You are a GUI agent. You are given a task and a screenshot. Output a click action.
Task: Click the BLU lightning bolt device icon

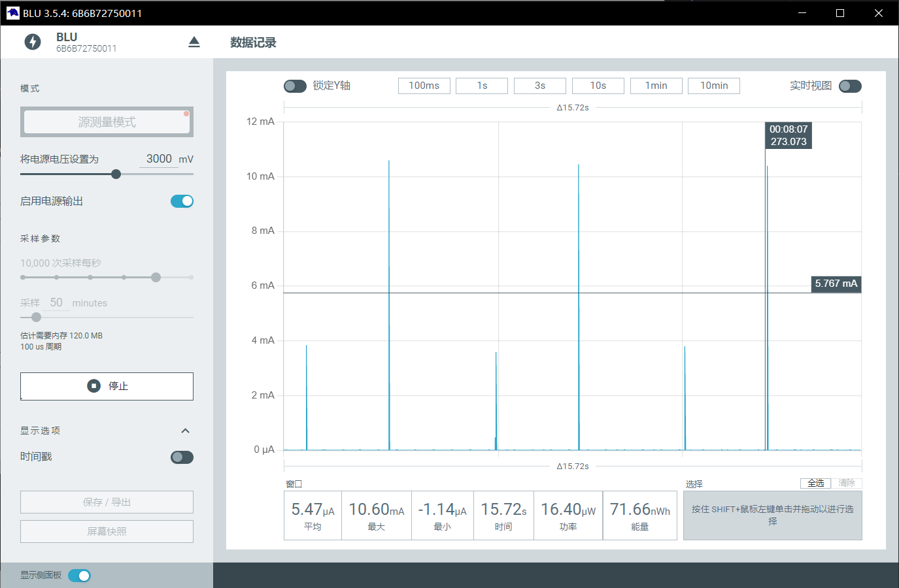[x=33, y=42]
